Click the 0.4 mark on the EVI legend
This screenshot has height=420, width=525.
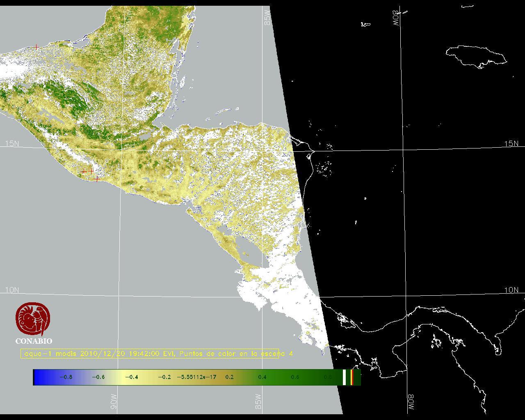262,377
